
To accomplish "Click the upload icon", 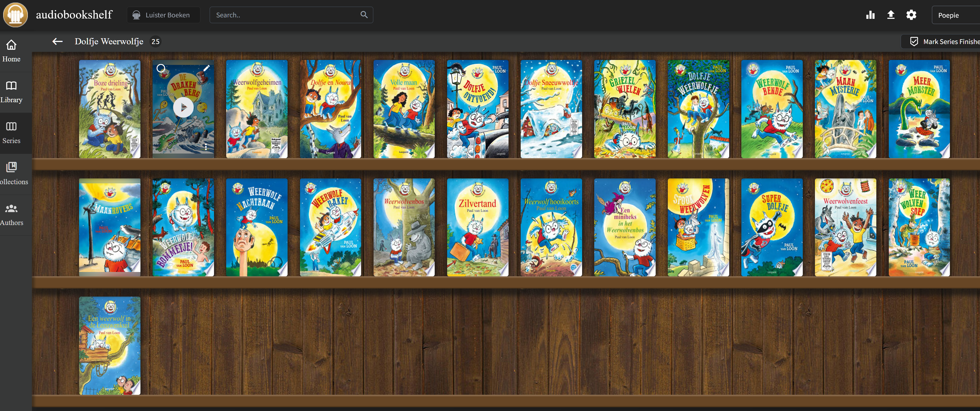I will tap(891, 15).
